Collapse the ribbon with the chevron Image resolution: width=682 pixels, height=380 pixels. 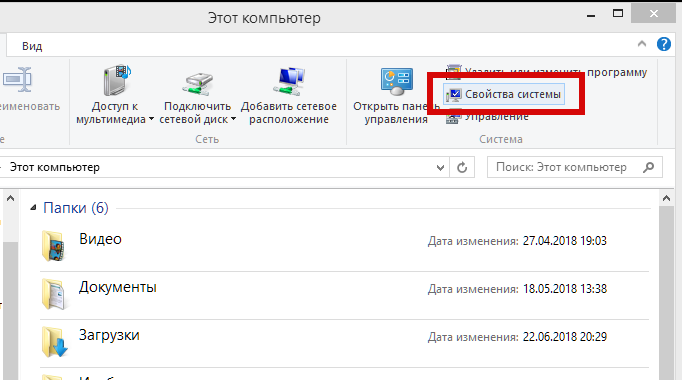tap(642, 44)
